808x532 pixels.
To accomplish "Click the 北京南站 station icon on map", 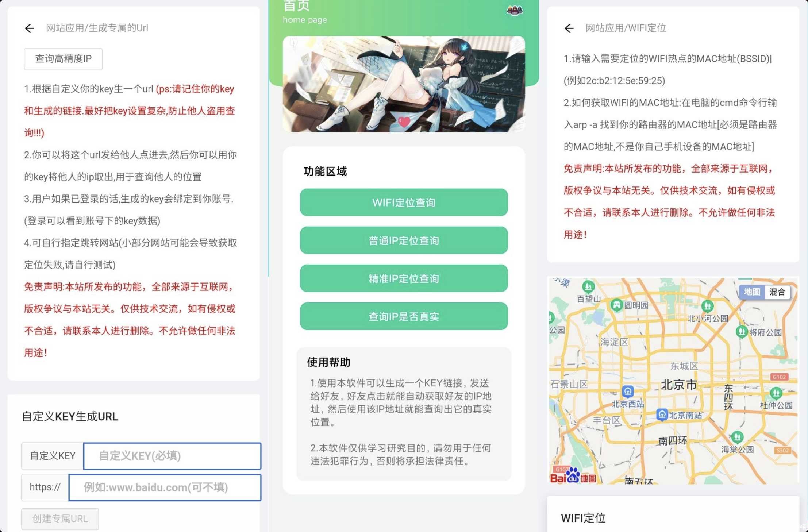I will (662, 415).
